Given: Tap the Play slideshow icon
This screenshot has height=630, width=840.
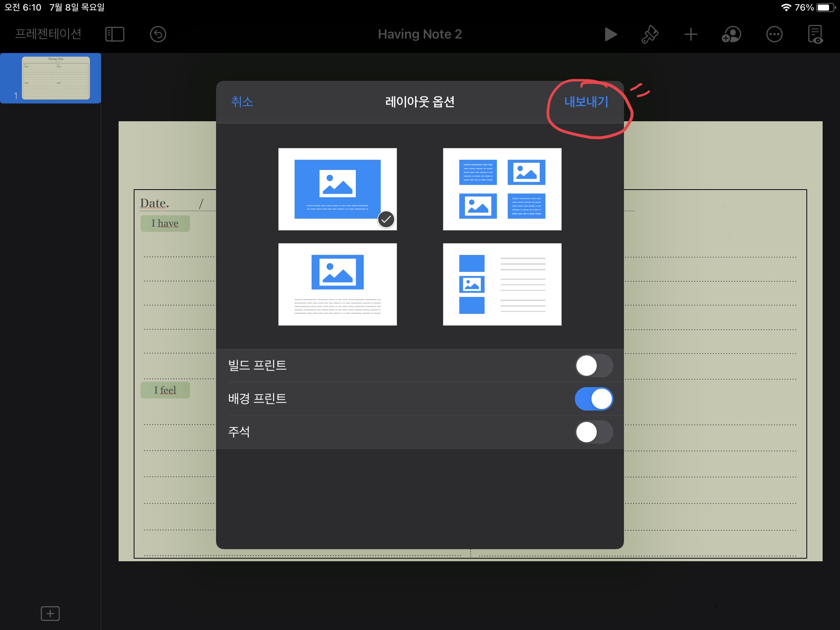Looking at the screenshot, I should click(610, 34).
